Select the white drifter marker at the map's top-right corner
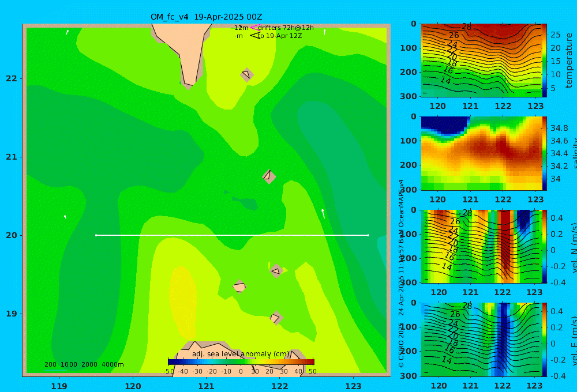The width and height of the screenshot is (577, 392). click(324, 32)
